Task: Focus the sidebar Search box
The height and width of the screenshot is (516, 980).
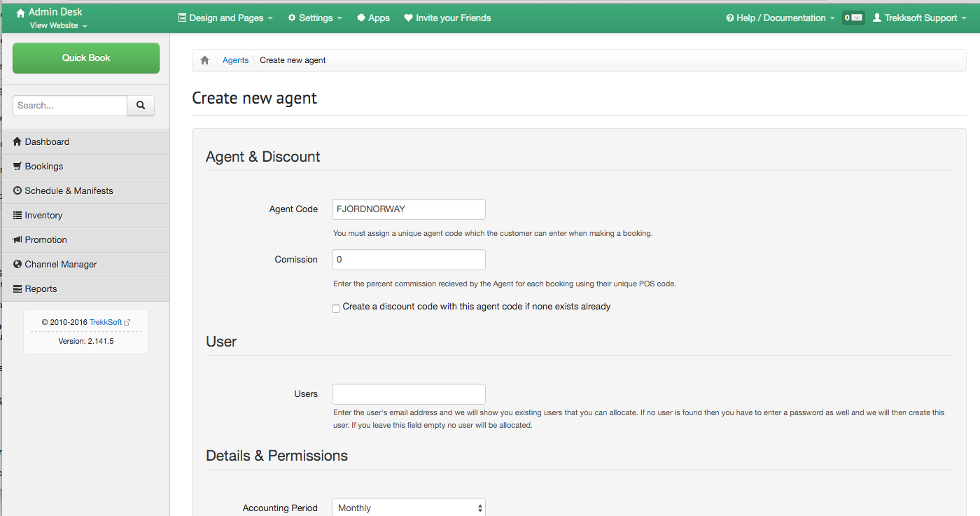Action: tap(70, 106)
